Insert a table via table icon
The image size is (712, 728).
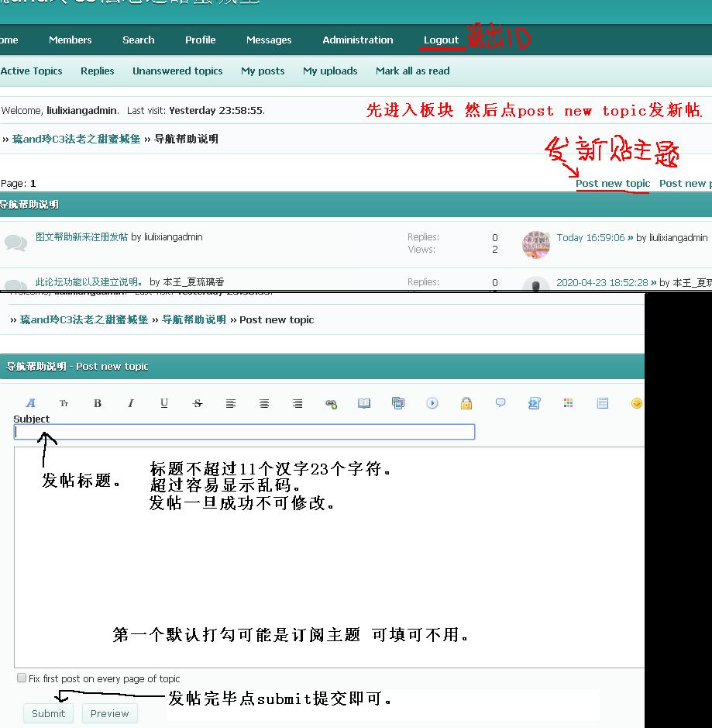click(603, 403)
